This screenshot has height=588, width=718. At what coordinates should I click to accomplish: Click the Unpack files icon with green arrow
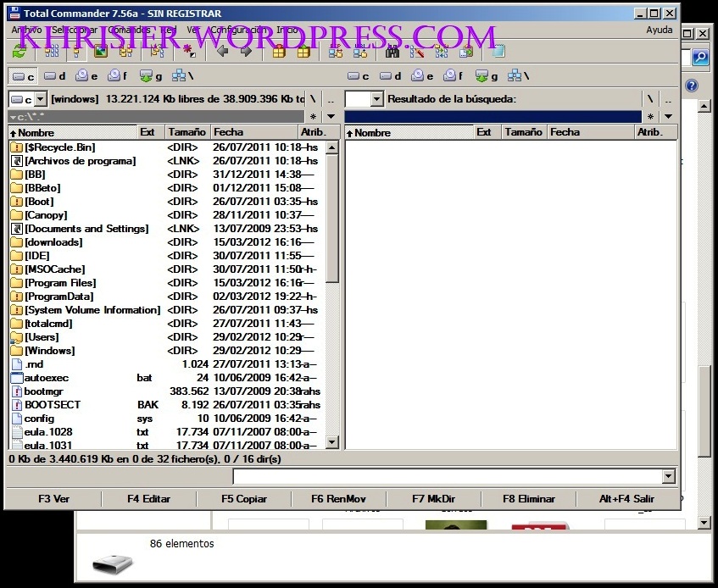point(303,52)
